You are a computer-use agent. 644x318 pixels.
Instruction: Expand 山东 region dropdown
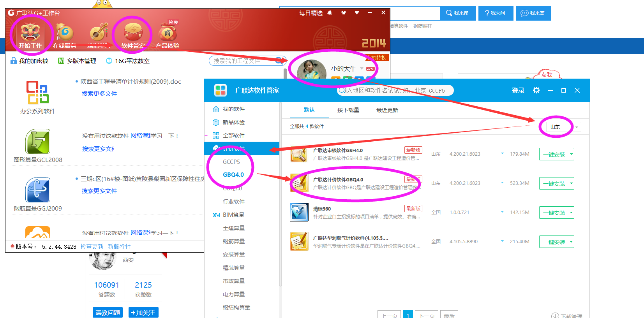[577, 127]
